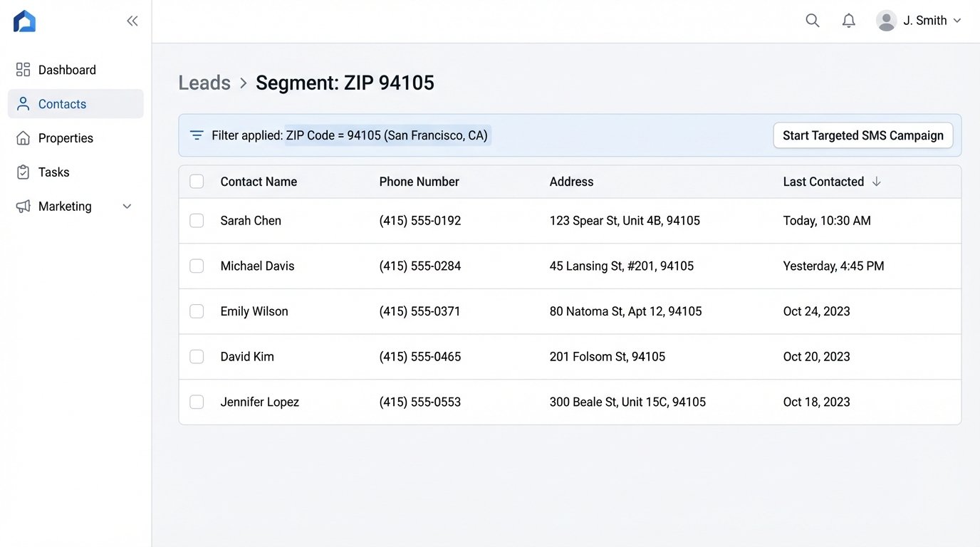This screenshot has width=980, height=547.
Task: Sort by Last Contacted column arrow
Action: click(x=877, y=182)
